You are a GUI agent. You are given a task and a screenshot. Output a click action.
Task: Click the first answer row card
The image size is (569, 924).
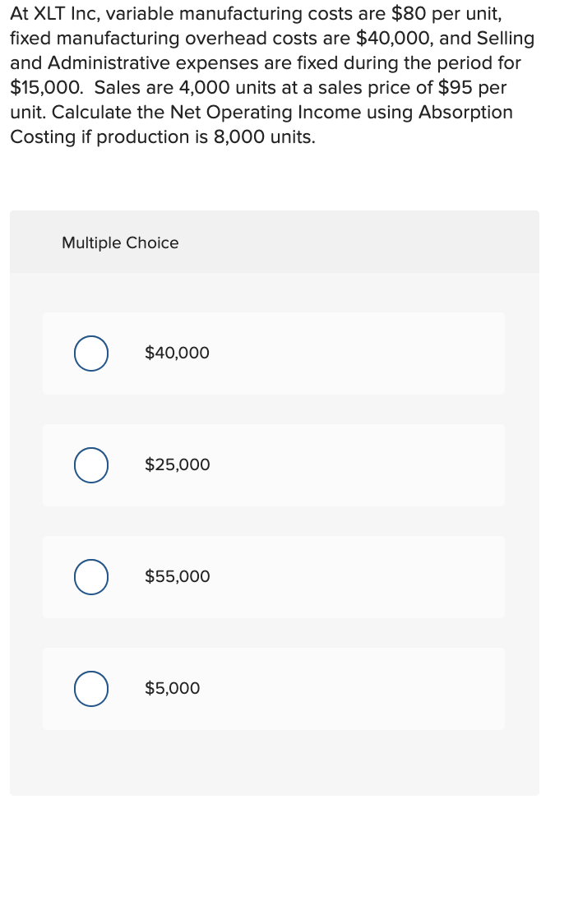(273, 353)
